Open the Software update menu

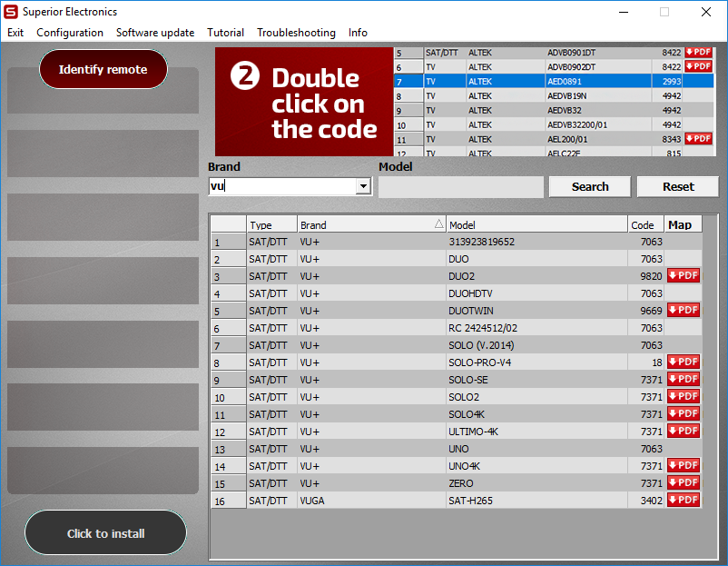click(155, 33)
